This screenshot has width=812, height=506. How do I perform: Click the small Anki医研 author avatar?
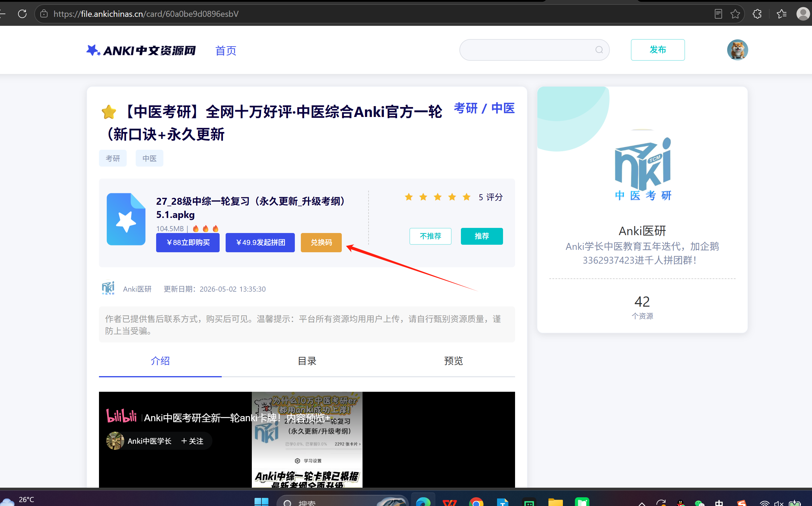[x=108, y=288]
